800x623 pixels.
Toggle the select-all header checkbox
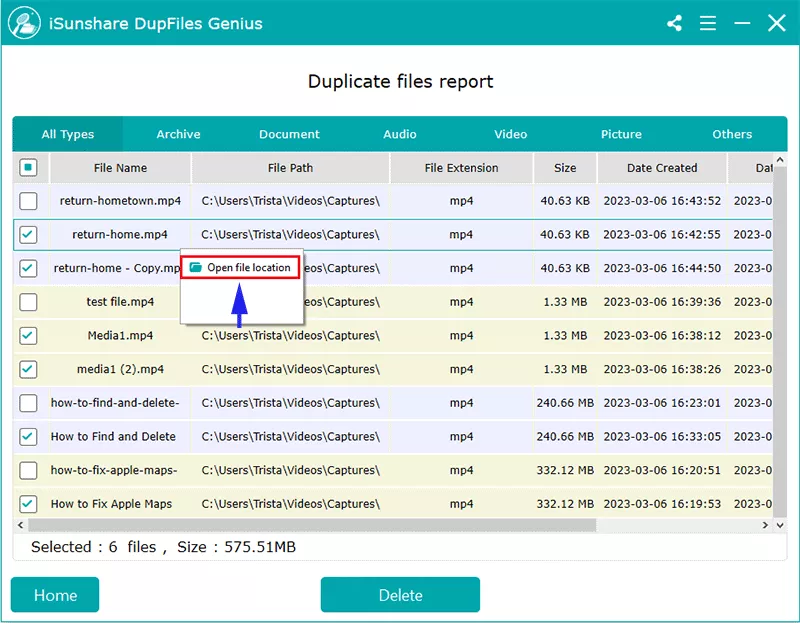(29, 168)
